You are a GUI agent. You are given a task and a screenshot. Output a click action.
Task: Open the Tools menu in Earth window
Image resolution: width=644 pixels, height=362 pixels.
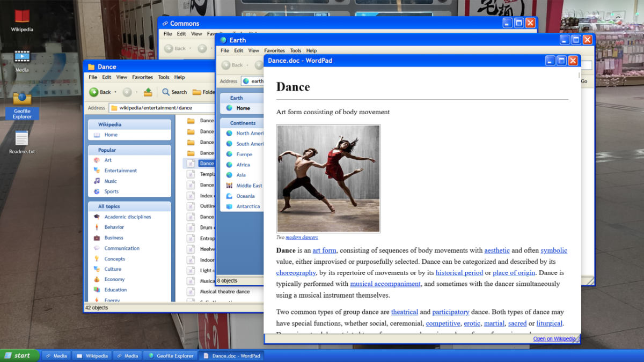coord(296,51)
